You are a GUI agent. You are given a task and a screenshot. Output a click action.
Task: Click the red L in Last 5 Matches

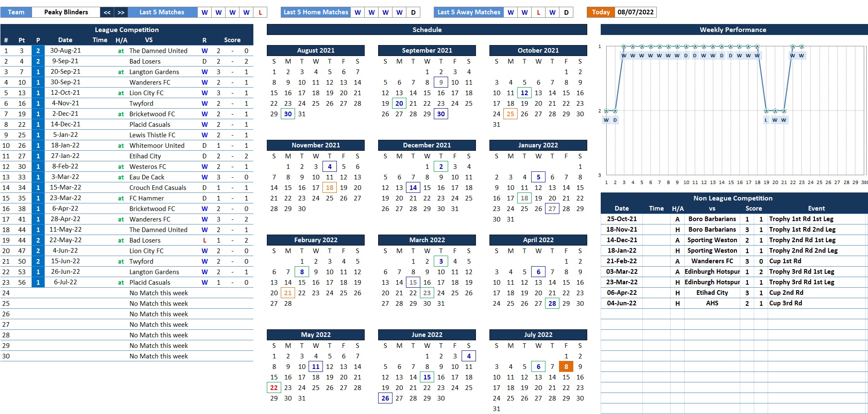(x=260, y=12)
